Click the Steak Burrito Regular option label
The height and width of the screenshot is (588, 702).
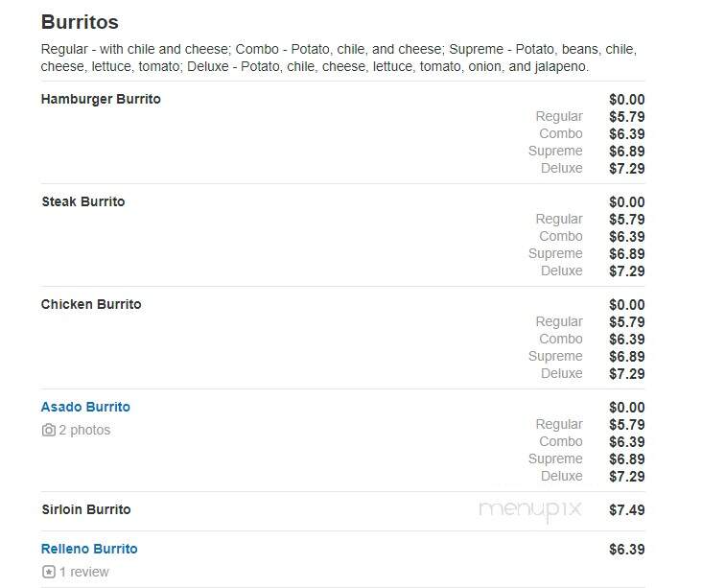click(559, 219)
